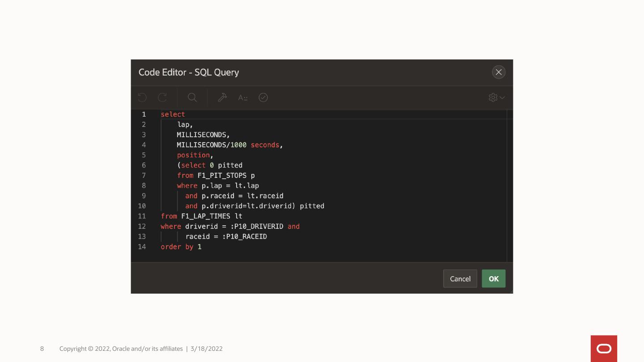Screen dimensions: 644x362
Task: Click '(select 0 pitted' subquery text
Action: point(210,165)
